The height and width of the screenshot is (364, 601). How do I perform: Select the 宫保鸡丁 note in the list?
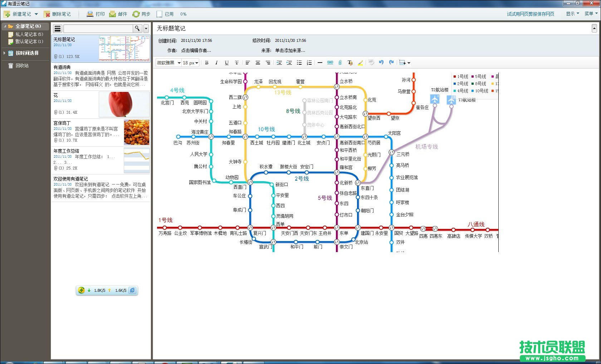click(x=101, y=132)
